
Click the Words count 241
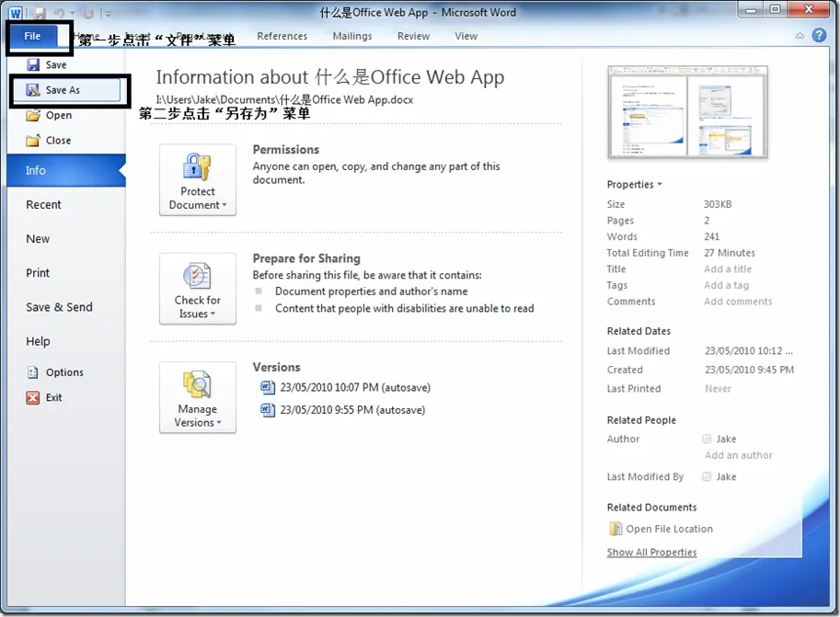pos(711,236)
